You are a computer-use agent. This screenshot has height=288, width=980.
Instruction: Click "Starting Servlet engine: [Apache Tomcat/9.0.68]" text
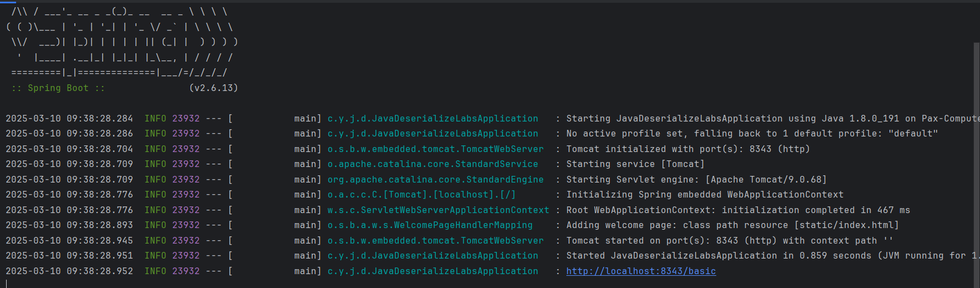pyautogui.click(x=696, y=180)
